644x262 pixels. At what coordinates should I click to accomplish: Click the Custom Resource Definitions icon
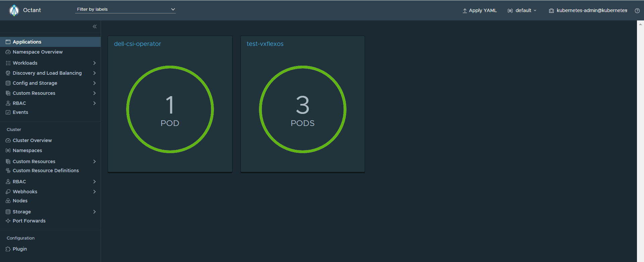(8, 171)
